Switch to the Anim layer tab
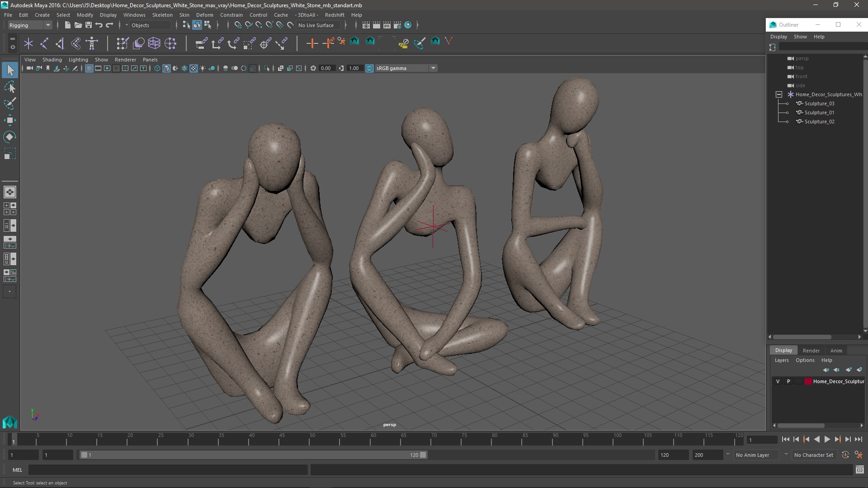Screen dimensions: 868x488 pos(836,351)
